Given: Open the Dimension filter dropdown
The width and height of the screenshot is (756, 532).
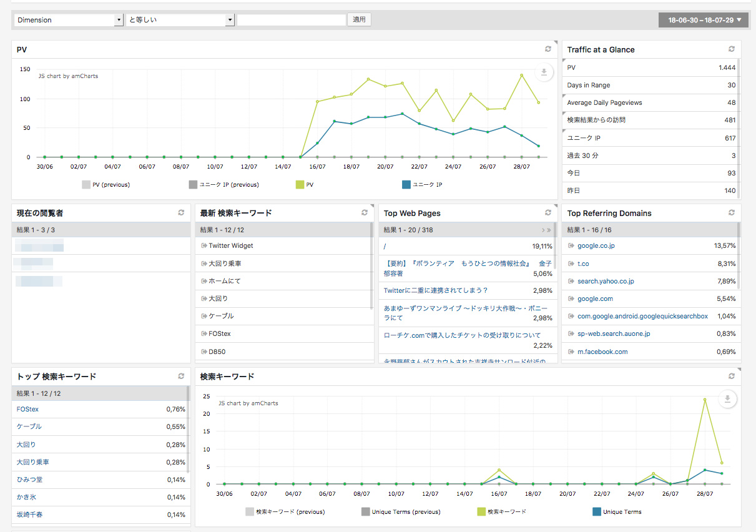Looking at the screenshot, I should [69, 20].
